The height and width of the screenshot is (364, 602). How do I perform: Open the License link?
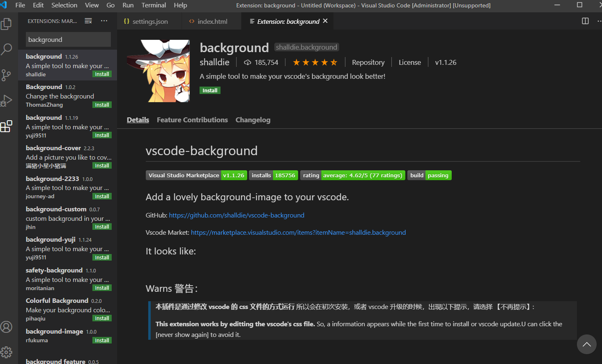(410, 62)
